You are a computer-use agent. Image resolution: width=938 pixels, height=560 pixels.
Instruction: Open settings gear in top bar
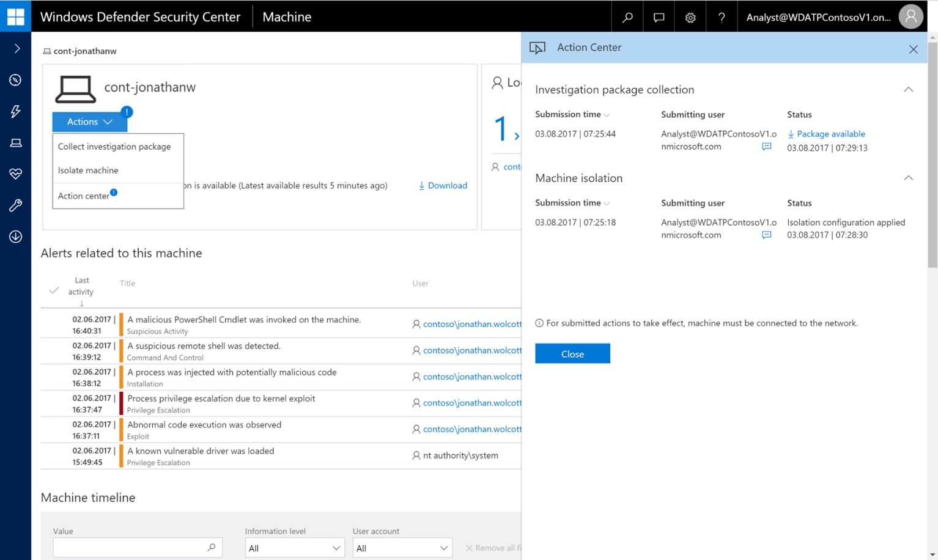[690, 17]
